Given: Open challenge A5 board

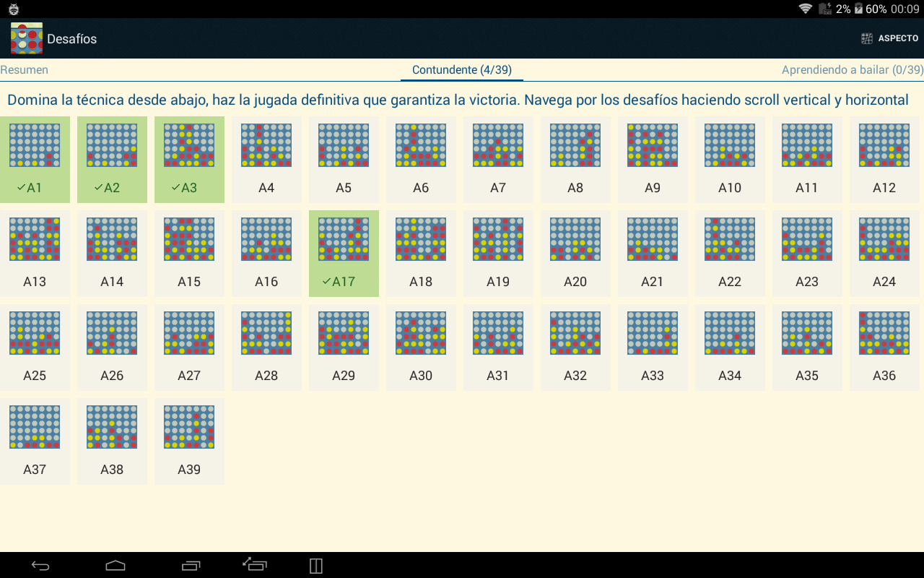Looking at the screenshot, I should 344,160.
